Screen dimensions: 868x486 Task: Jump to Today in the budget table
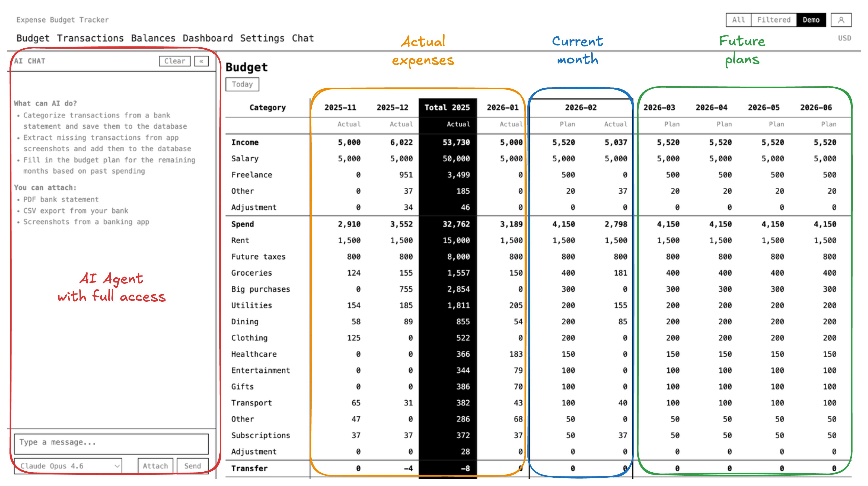(242, 84)
